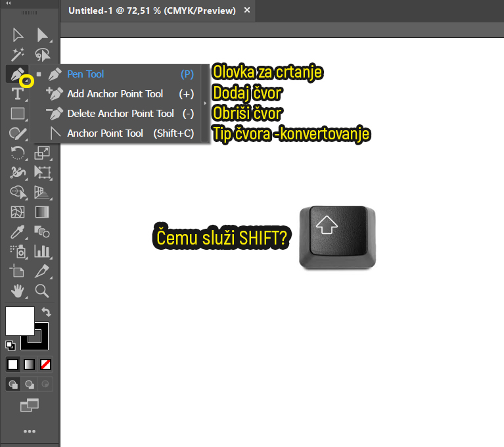Viewport: 504px width, 447px height.
Task: Select the Blend tool
Action: pyautogui.click(x=42, y=232)
